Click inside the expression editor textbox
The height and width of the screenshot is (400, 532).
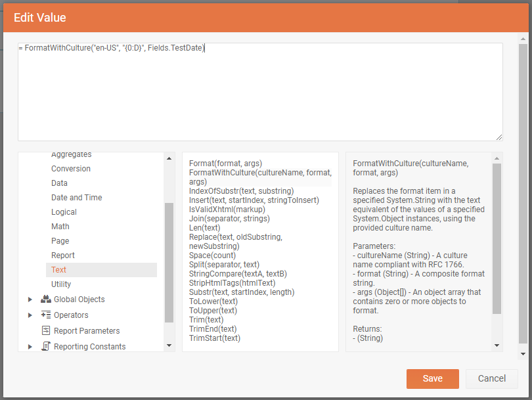point(260,92)
